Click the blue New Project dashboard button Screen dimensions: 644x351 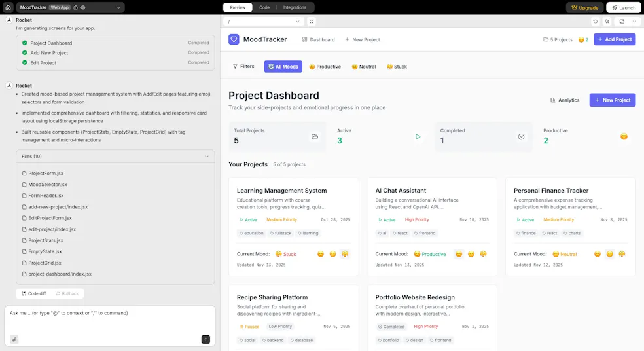point(613,100)
